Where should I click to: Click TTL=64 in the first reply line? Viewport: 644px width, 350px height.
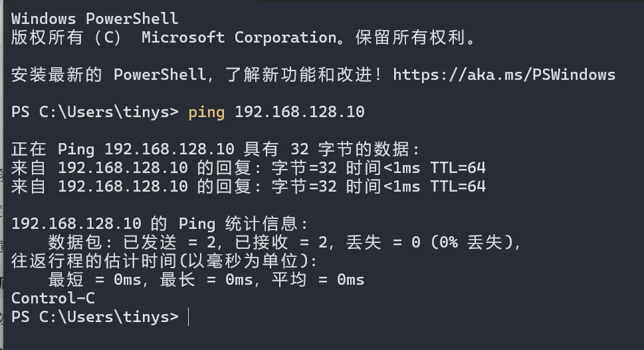(457, 168)
